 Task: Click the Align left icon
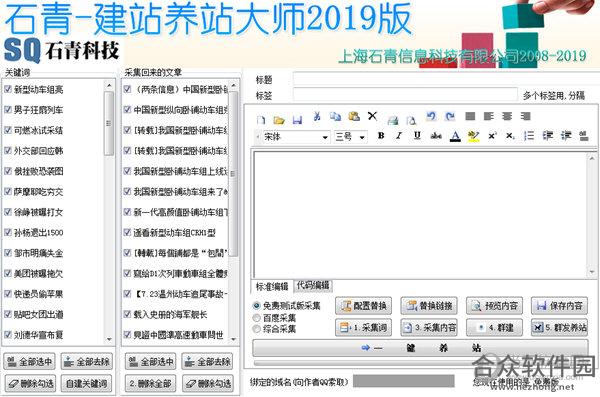click(x=489, y=116)
